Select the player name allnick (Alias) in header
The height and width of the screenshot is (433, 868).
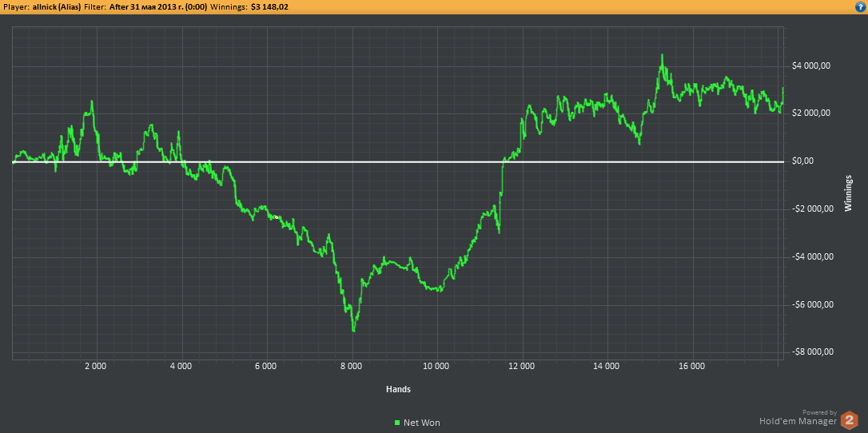(57, 6)
